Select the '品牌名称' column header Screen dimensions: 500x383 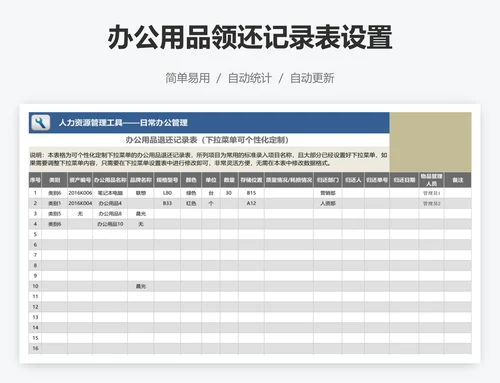141,180
